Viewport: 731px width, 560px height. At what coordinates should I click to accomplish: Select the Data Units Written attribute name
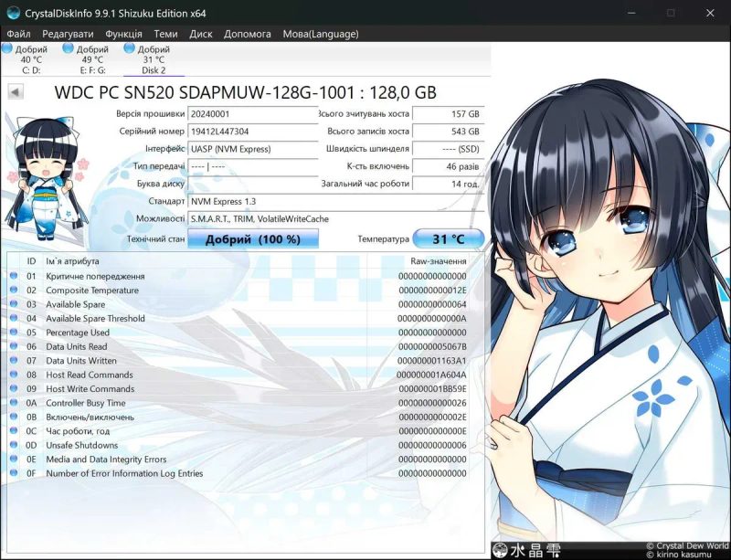[x=81, y=361]
